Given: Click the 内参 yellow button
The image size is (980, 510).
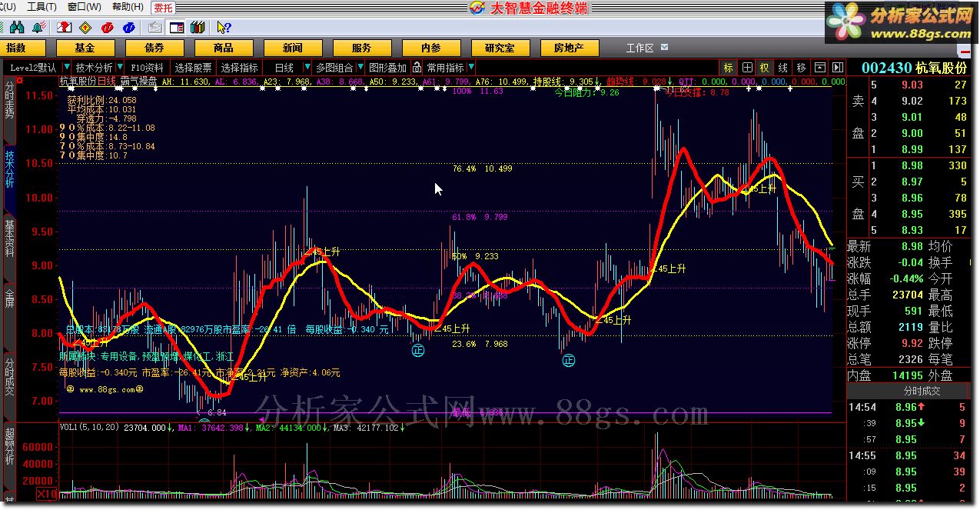Looking at the screenshot, I should (430, 48).
